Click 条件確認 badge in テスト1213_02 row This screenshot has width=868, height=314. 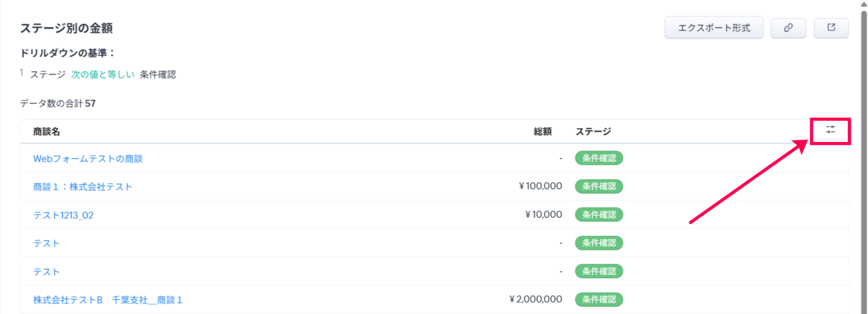point(599,215)
